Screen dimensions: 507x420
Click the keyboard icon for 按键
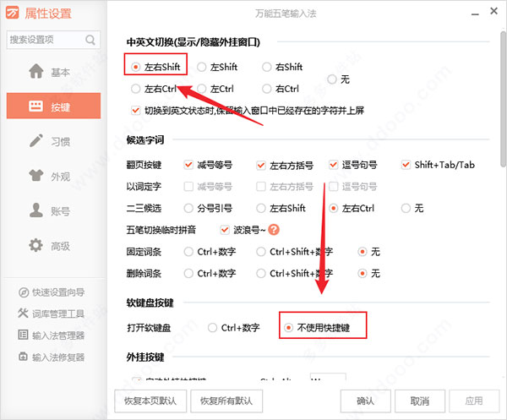click(x=35, y=106)
